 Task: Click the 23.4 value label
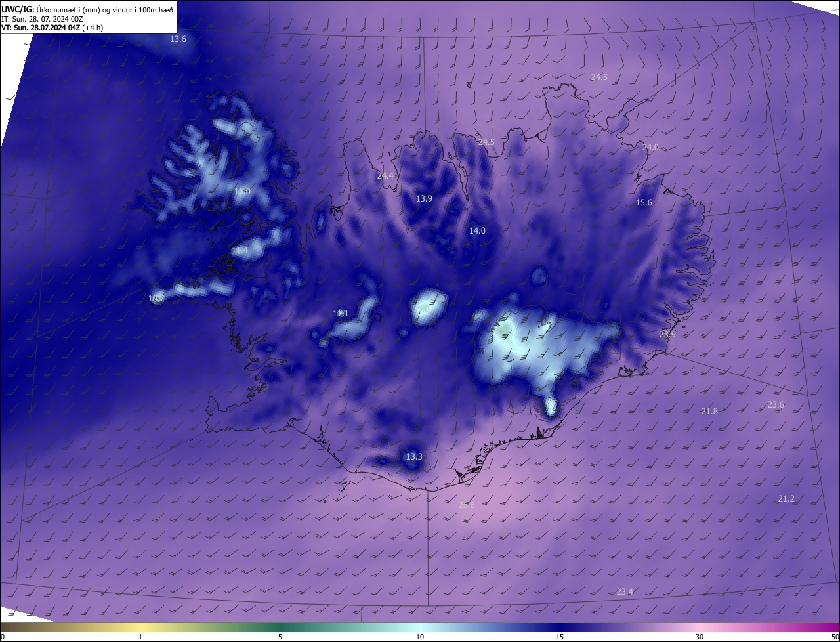pyautogui.click(x=625, y=592)
